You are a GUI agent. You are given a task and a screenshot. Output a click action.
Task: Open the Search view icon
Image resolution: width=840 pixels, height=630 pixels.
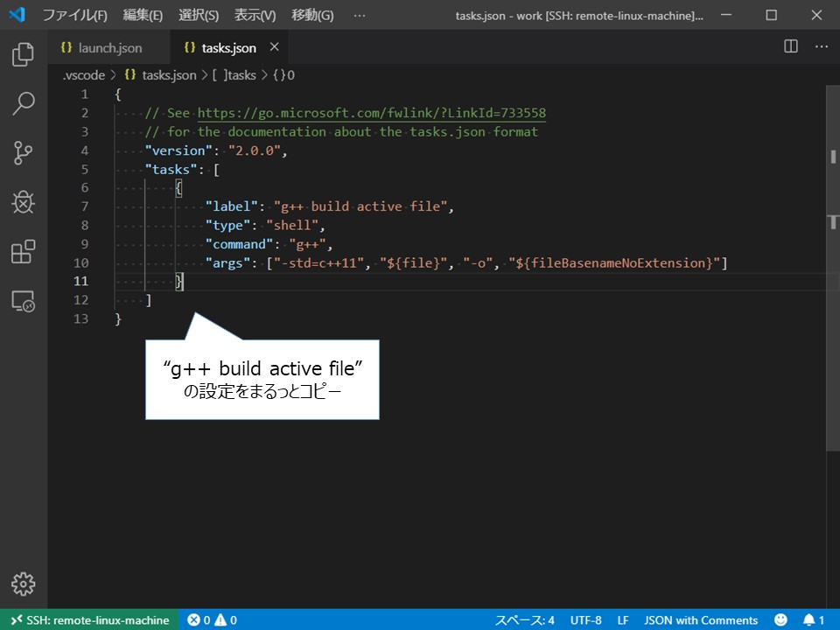click(23, 103)
